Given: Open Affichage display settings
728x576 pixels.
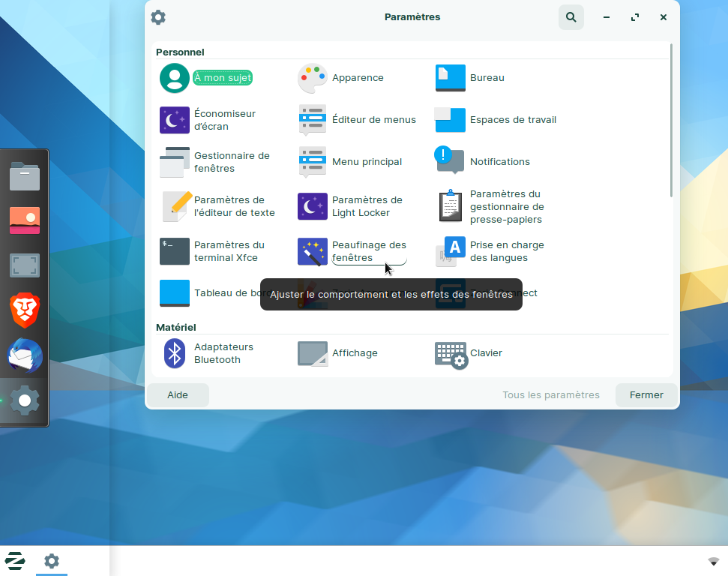Looking at the screenshot, I should click(x=313, y=353).
